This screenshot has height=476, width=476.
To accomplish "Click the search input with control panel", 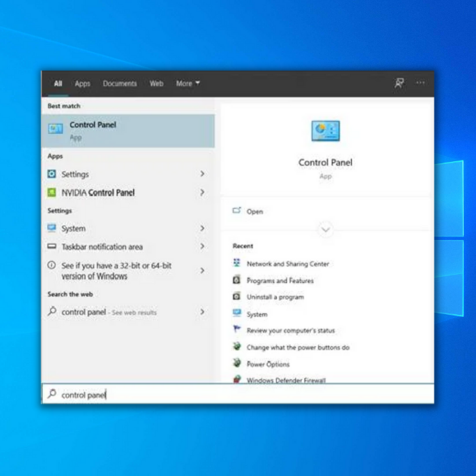I will click(x=238, y=394).
